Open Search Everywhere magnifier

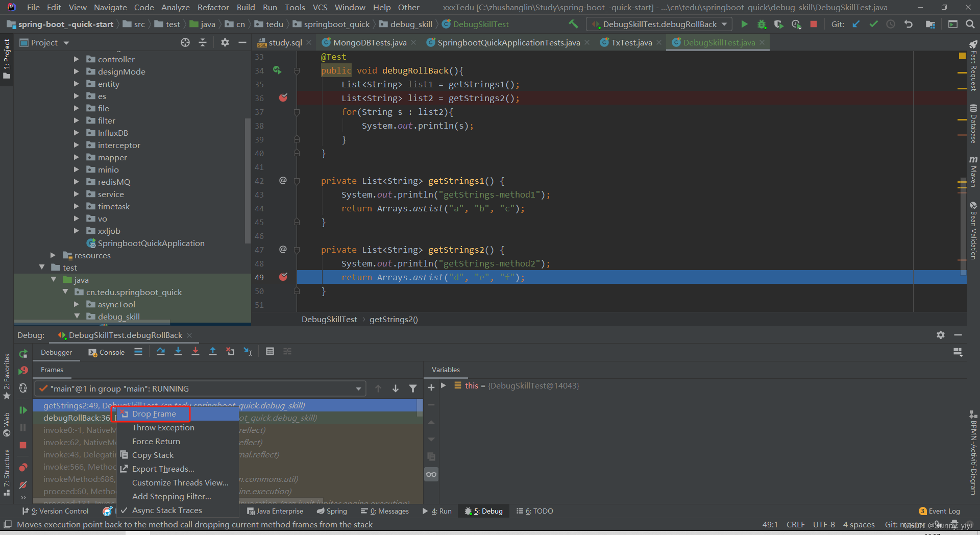970,24
